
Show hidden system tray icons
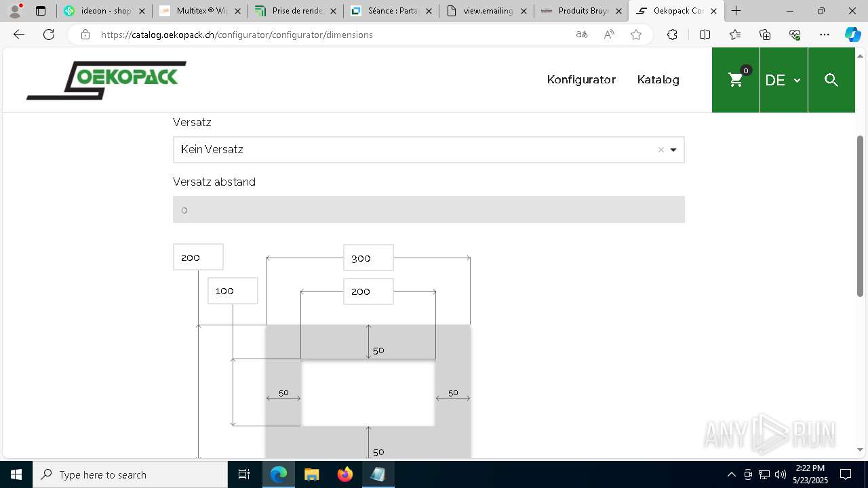731,474
